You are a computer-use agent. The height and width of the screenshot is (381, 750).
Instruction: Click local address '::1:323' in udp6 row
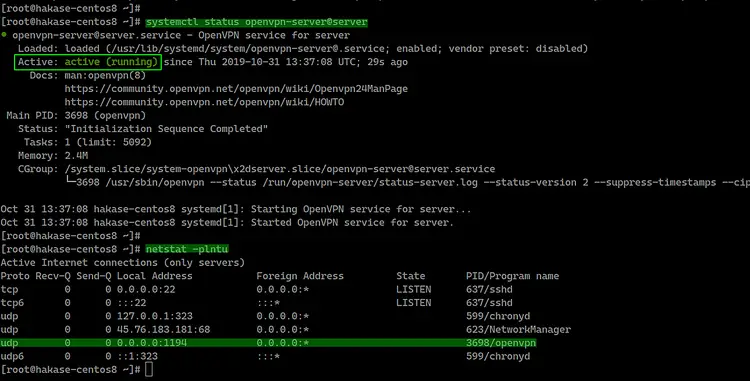point(137,357)
